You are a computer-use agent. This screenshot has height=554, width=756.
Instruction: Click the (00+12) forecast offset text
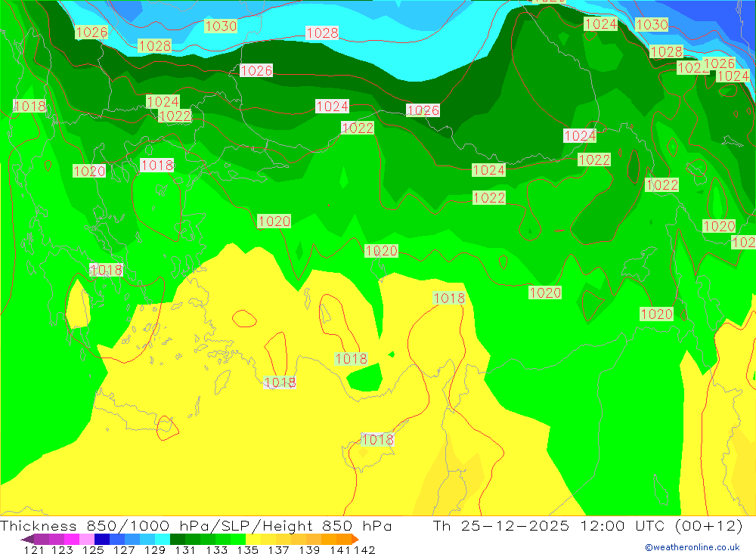tap(709, 525)
